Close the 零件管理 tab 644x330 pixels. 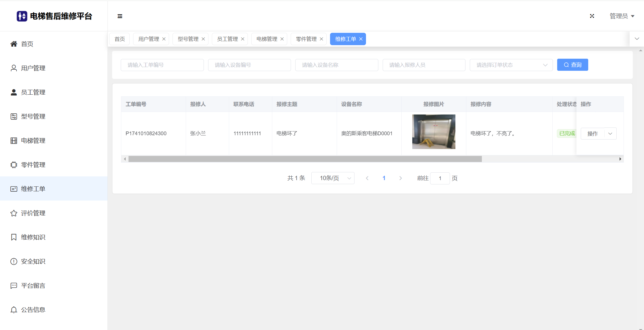click(321, 39)
